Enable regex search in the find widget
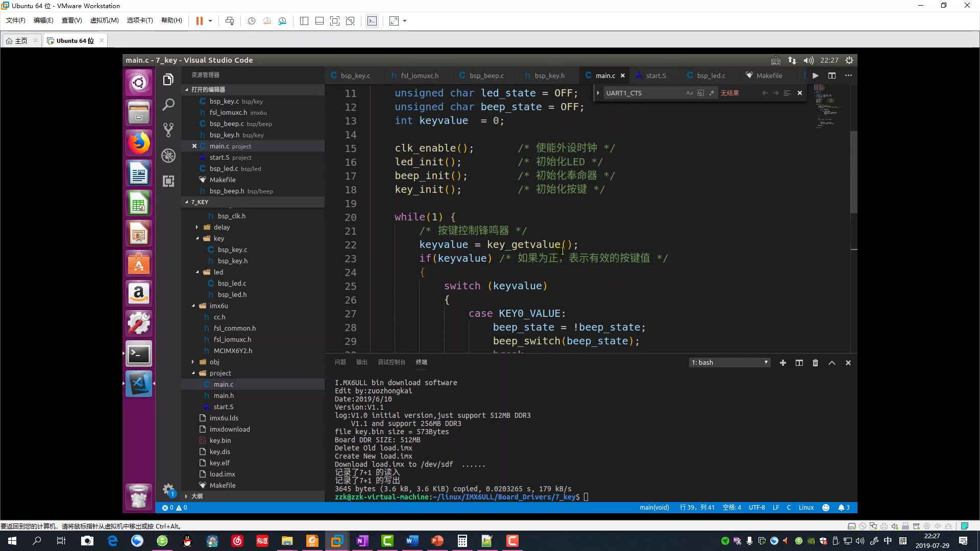Image resolution: width=980 pixels, height=551 pixels. click(x=711, y=93)
